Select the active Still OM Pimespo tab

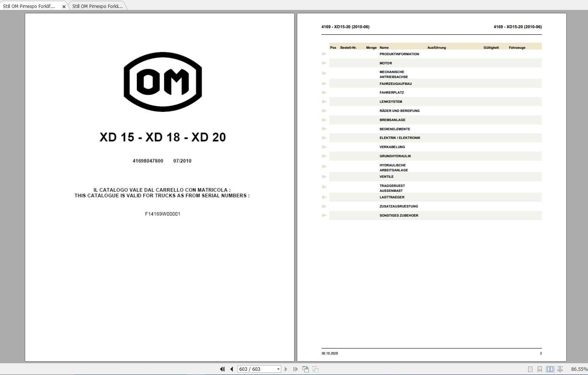[x=30, y=6]
